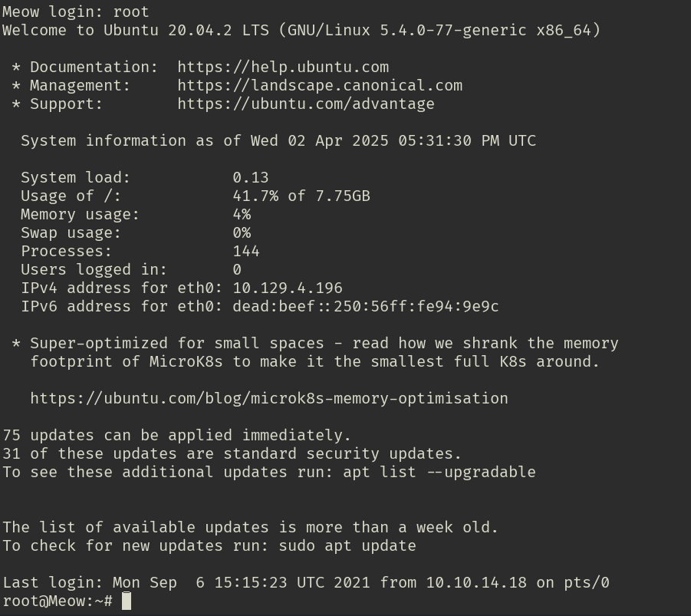Click the System load value 0.13

point(251,178)
